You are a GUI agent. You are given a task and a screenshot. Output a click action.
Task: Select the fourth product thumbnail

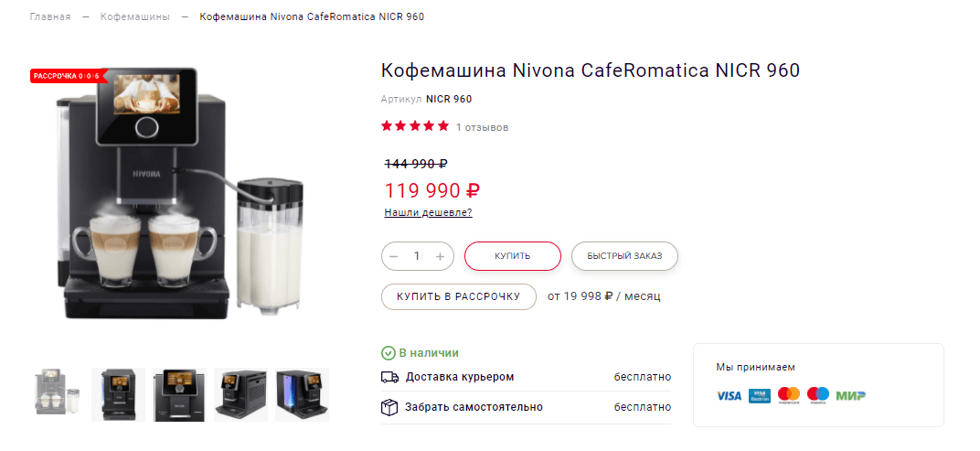(x=240, y=394)
